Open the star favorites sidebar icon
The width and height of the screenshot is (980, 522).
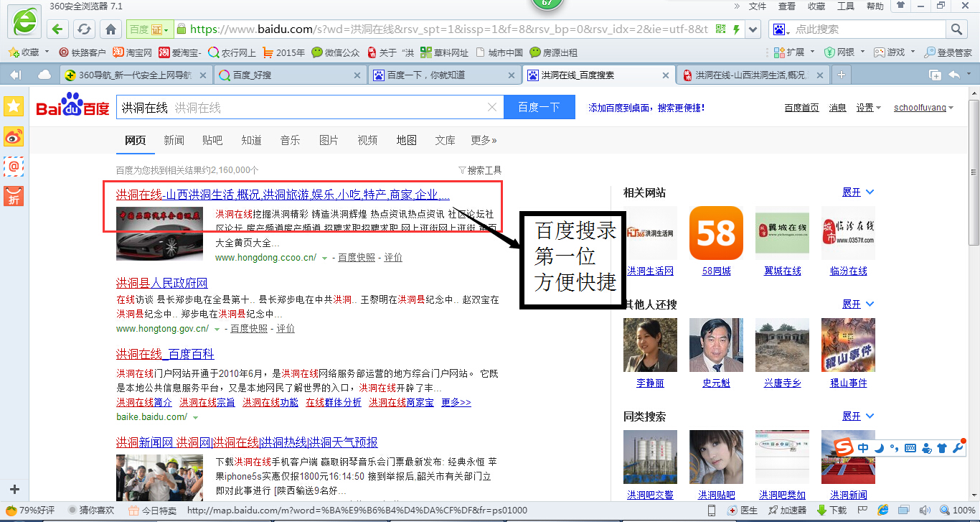tap(14, 106)
